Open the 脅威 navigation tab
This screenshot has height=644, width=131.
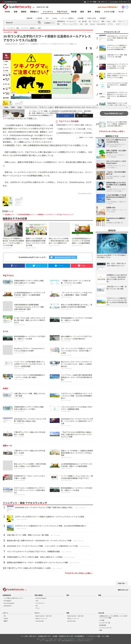[x=16, y=12]
